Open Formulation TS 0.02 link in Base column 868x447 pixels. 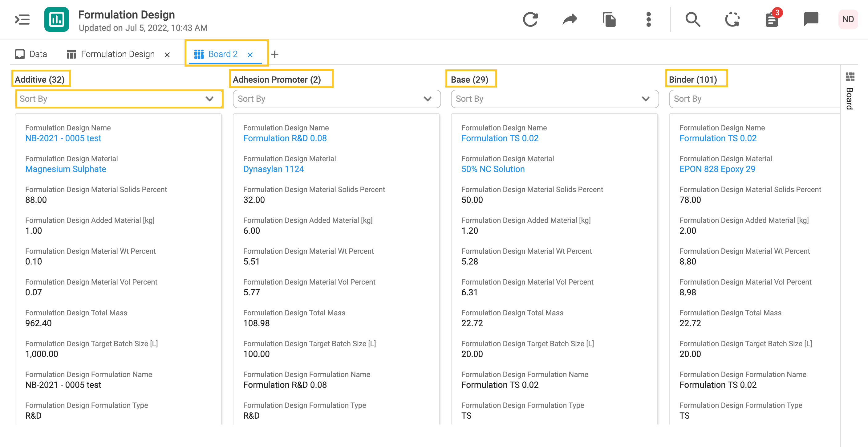coord(500,138)
